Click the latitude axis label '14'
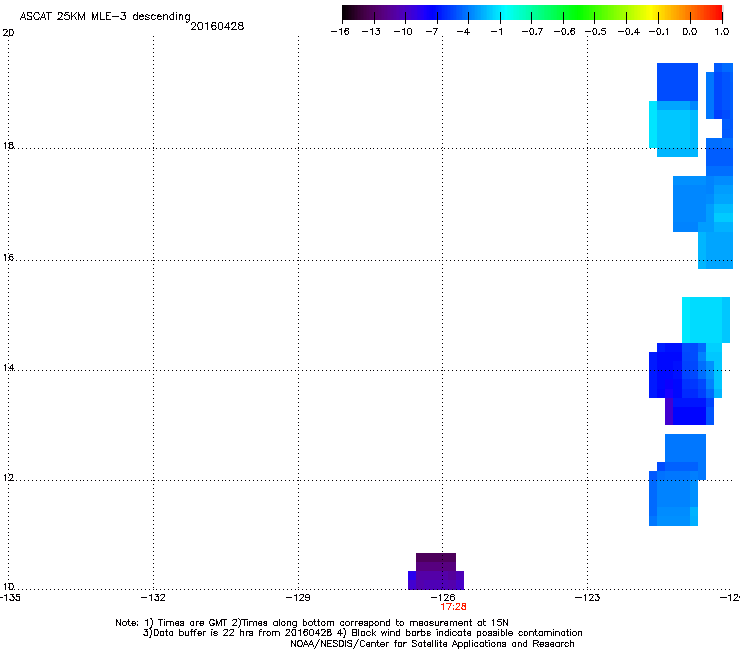740x650 pixels. (8, 367)
